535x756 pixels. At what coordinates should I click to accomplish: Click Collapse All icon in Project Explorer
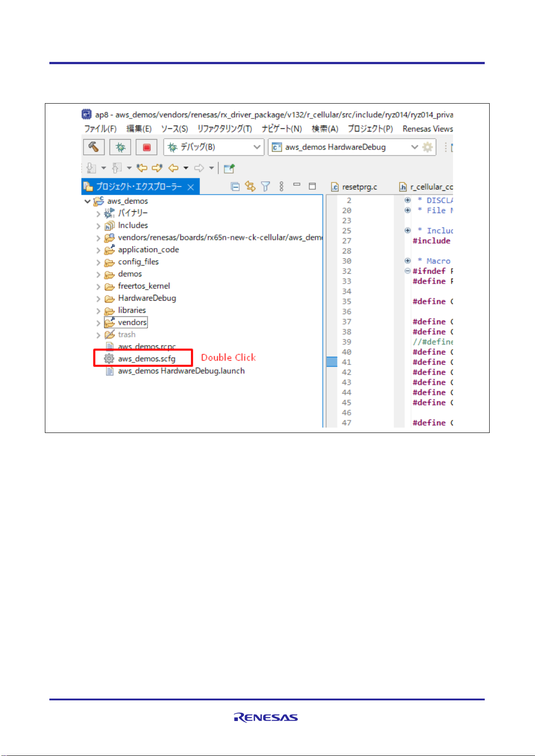(235, 186)
